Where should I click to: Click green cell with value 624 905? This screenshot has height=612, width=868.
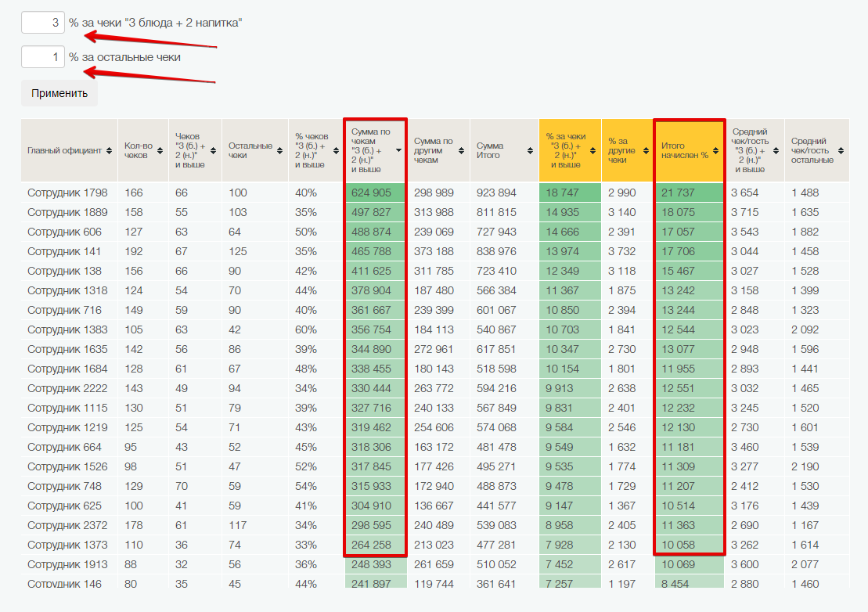tap(374, 193)
